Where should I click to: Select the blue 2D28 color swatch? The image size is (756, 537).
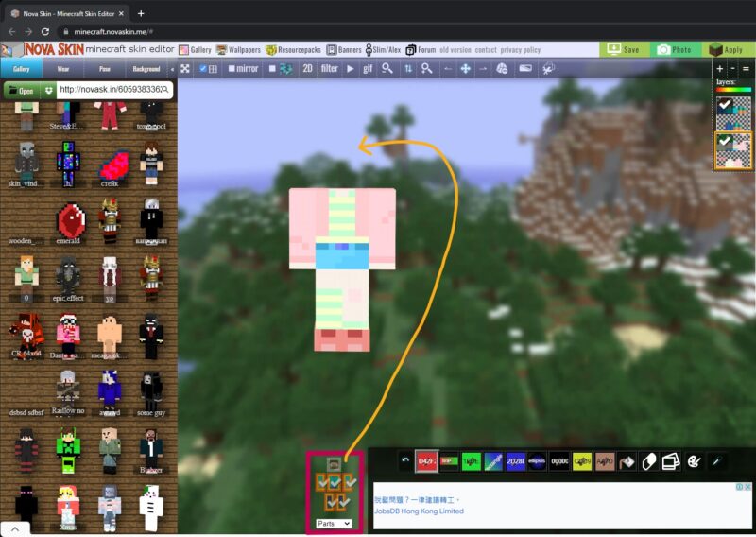515,461
